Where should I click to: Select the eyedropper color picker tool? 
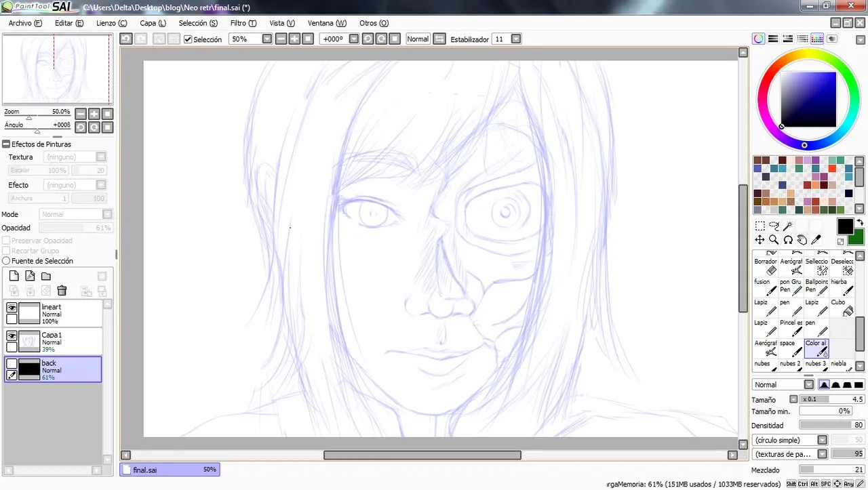816,240
